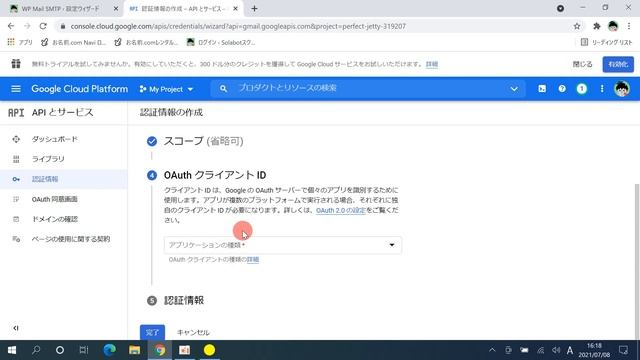The image size is (640, 360).
Task: Open 詳細 link in the free trial banner
Action: [x=432, y=64]
